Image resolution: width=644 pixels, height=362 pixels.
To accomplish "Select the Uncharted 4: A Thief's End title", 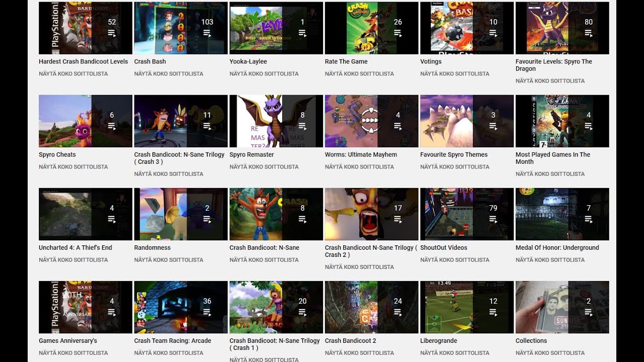I will [75, 247].
